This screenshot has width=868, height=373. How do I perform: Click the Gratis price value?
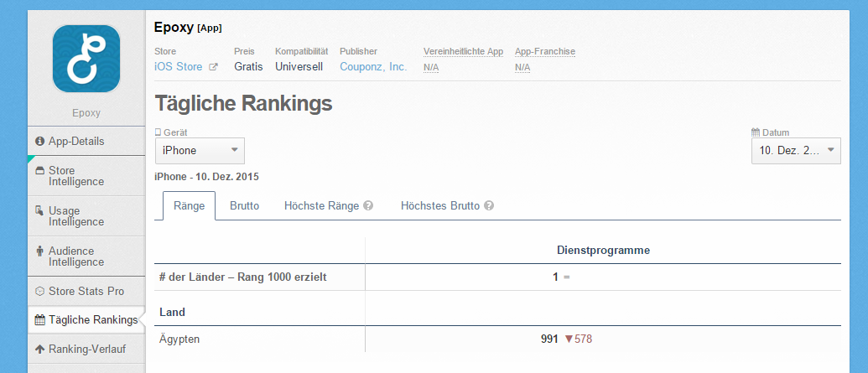[x=248, y=67]
